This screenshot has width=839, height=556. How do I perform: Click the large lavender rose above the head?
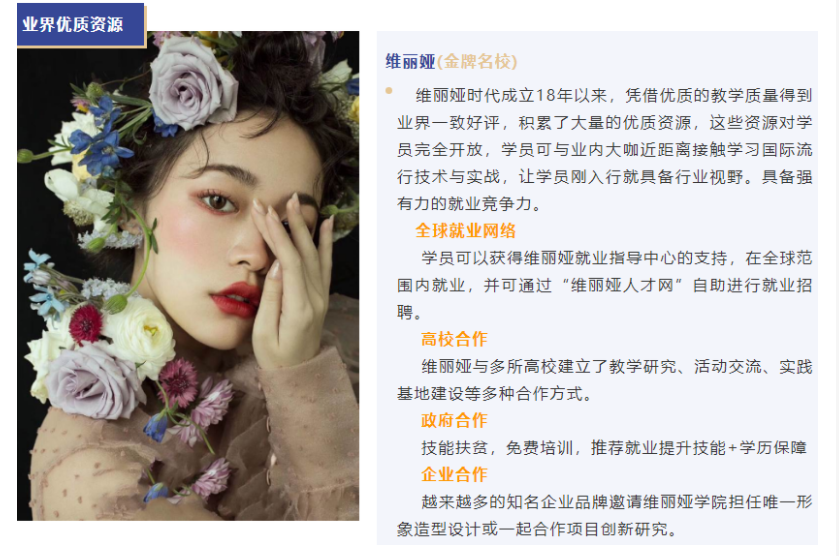coord(193,83)
